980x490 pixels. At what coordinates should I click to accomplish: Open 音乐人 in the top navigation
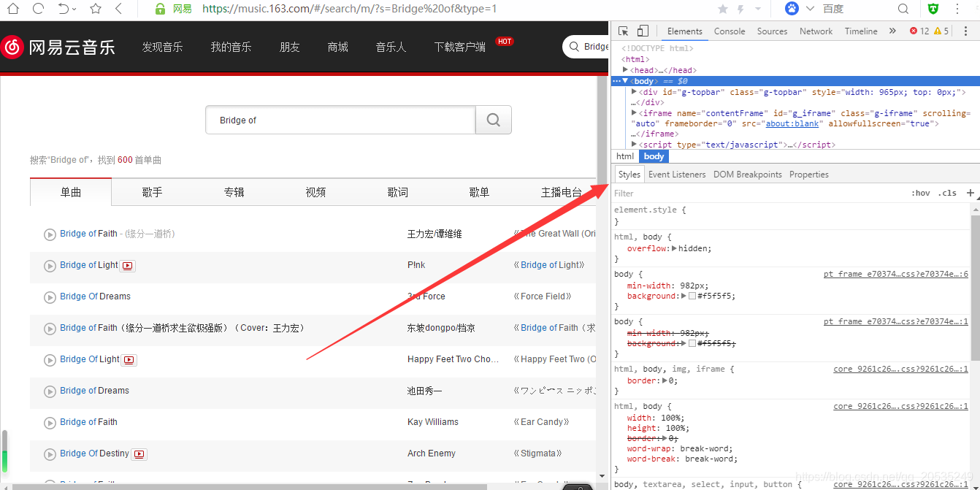391,47
